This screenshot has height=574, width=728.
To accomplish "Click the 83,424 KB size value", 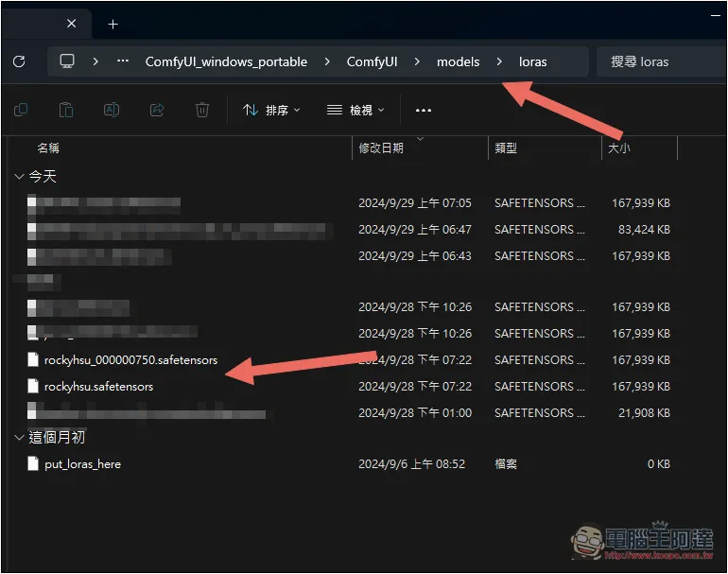I will [x=644, y=230].
